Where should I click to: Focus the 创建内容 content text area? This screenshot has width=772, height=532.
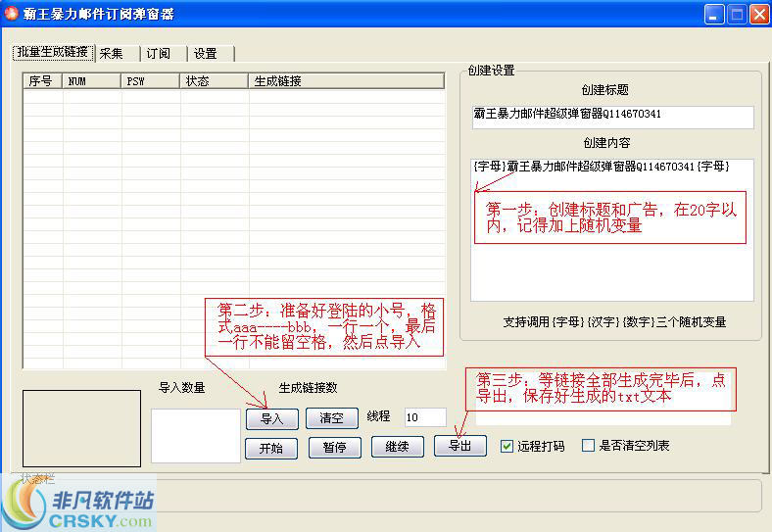[x=612, y=229]
